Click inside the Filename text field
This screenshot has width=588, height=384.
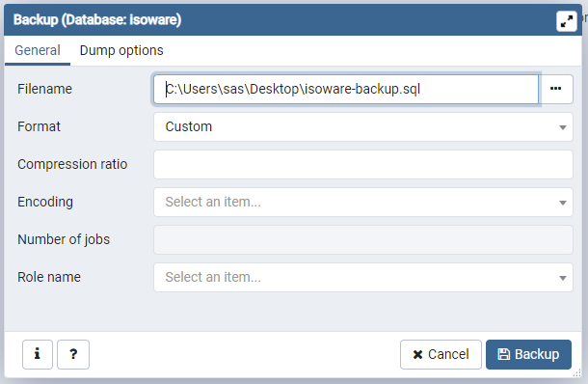[346, 89]
